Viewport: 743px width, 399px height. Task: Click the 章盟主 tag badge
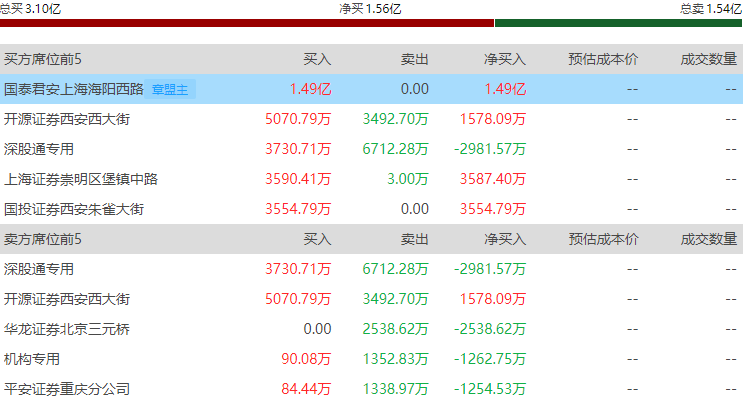tap(170, 89)
